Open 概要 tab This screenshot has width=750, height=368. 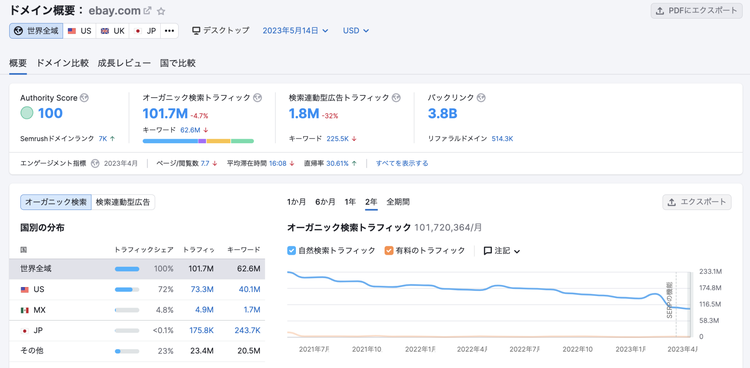click(x=18, y=63)
